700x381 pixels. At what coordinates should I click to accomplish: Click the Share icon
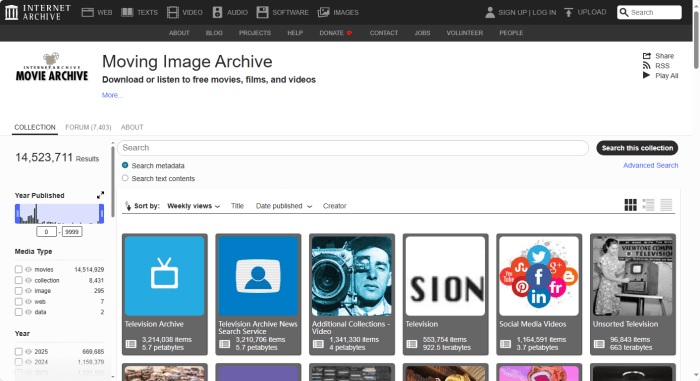[646, 56]
